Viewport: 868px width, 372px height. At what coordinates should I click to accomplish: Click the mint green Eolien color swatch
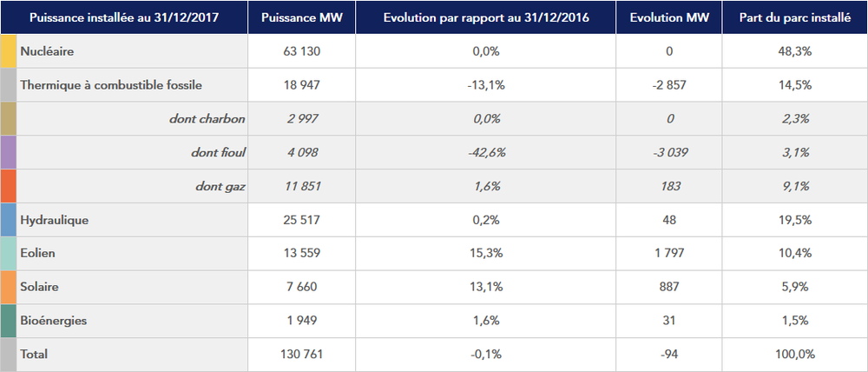point(8,253)
